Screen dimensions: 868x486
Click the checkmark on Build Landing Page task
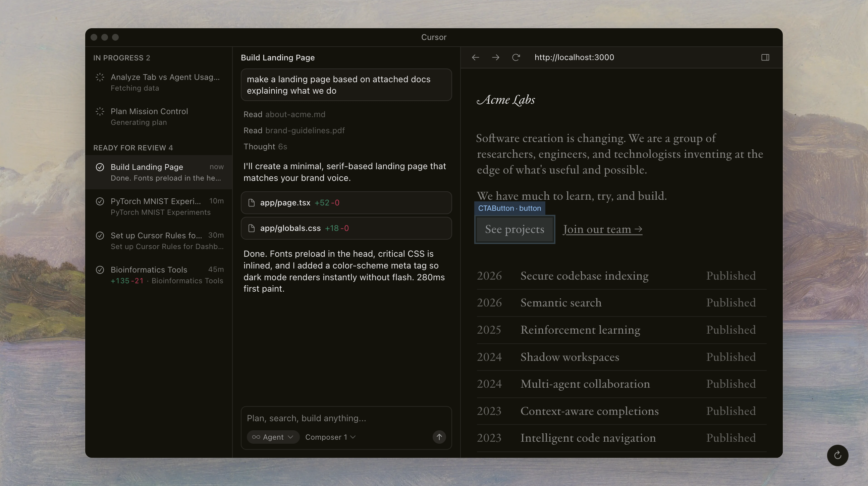coord(100,166)
